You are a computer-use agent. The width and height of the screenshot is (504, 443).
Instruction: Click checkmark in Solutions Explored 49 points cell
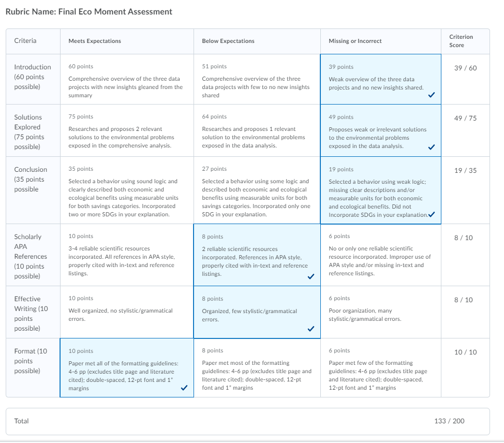[432, 147]
